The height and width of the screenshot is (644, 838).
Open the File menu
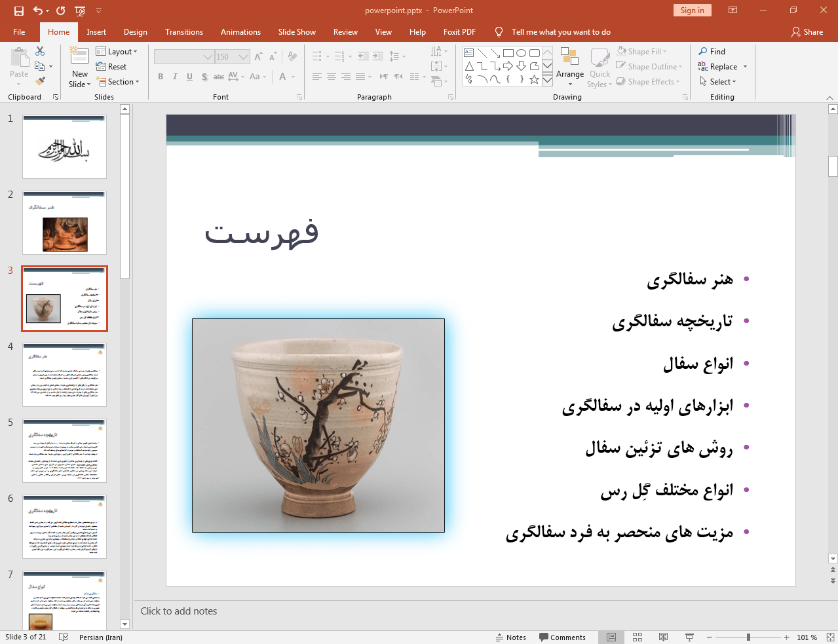[x=19, y=31]
